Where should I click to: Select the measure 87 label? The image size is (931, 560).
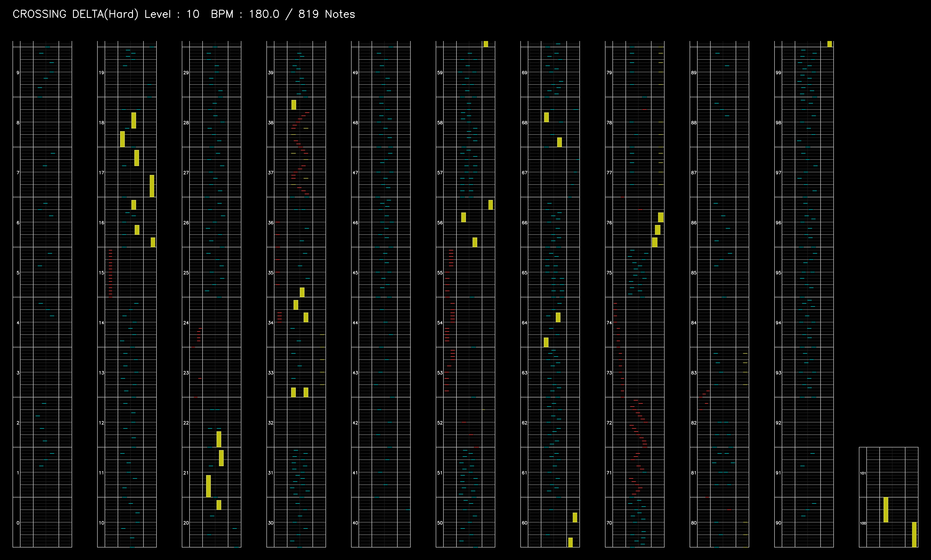pyautogui.click(x=694, y=172)
